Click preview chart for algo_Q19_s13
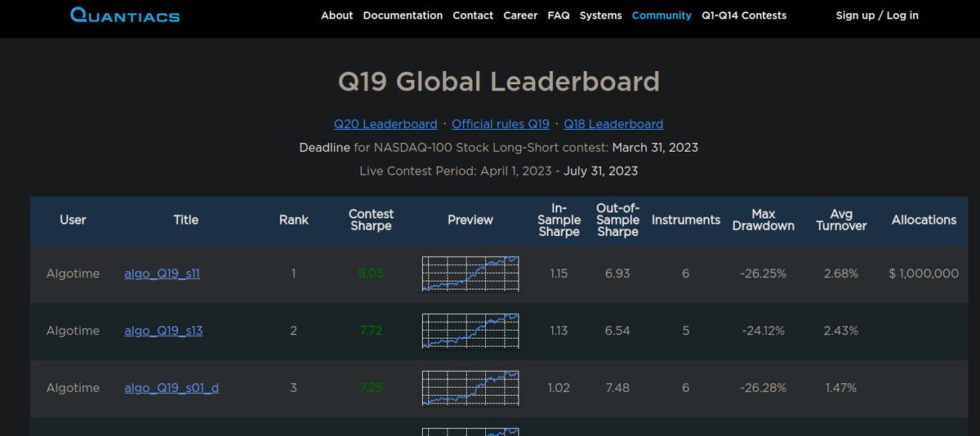The image size is (980, 436). coord(470,331)
